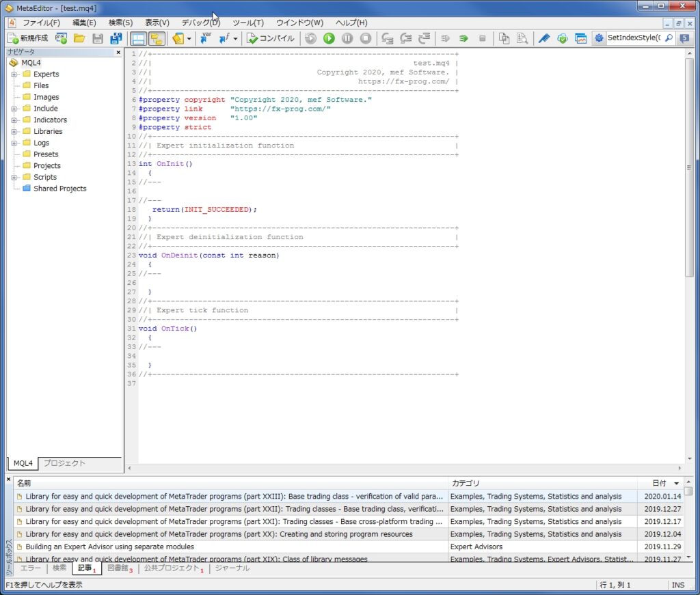Click the Save All icon

[116, 38]
